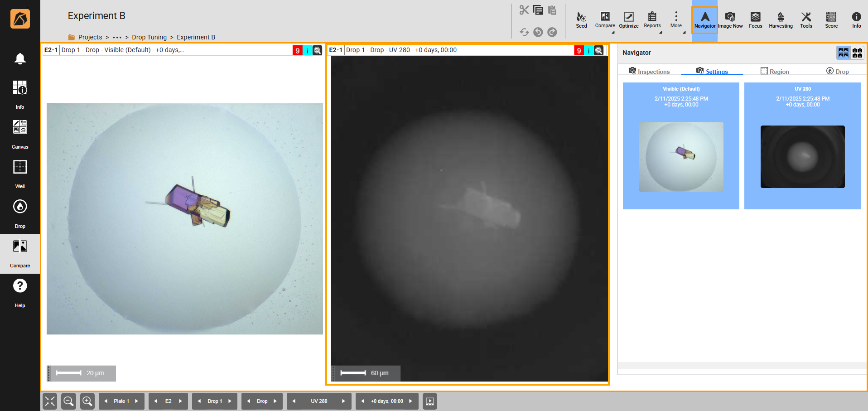Open notifications bell in sidebar

click(x=20, y=59)
